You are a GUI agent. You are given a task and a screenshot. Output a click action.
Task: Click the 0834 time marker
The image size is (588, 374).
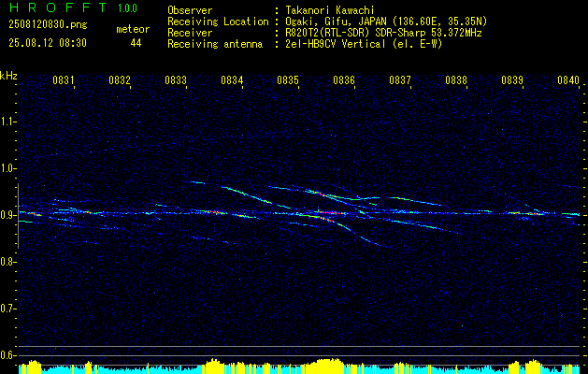click(232, 79)
